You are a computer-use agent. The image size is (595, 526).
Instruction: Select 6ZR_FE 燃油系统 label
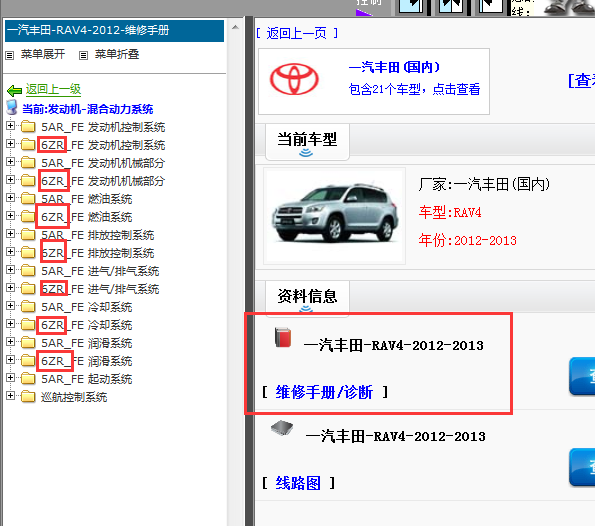87,217
